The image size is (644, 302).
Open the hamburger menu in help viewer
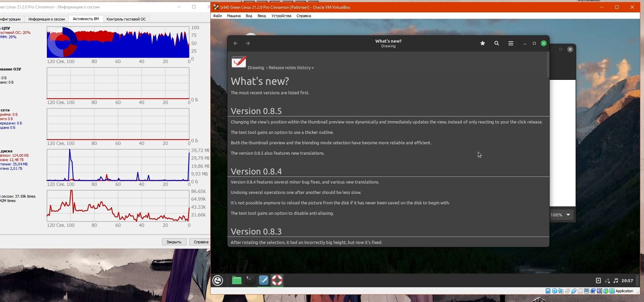pyautogui.click(x=511, y=43)
